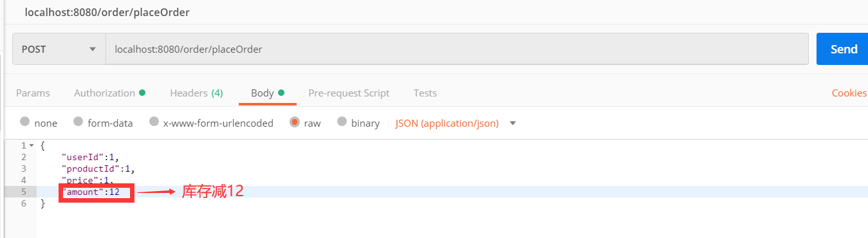Open the Cookies link

coord(849,93)
